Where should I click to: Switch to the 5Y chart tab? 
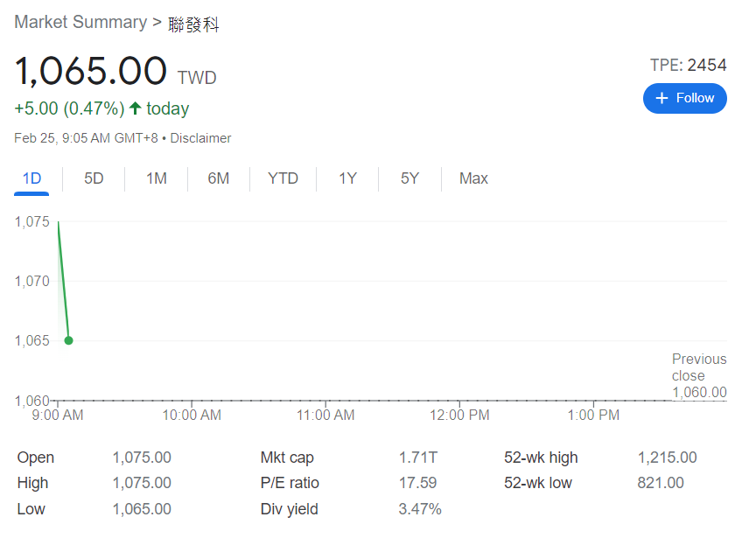pyautogui.click(x=409, y=178)
